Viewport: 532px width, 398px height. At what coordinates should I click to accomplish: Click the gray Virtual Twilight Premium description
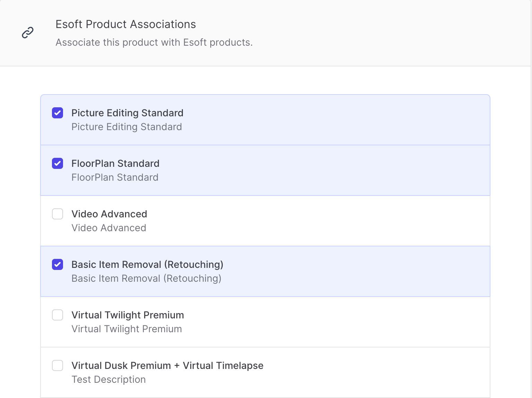point(126,329)
